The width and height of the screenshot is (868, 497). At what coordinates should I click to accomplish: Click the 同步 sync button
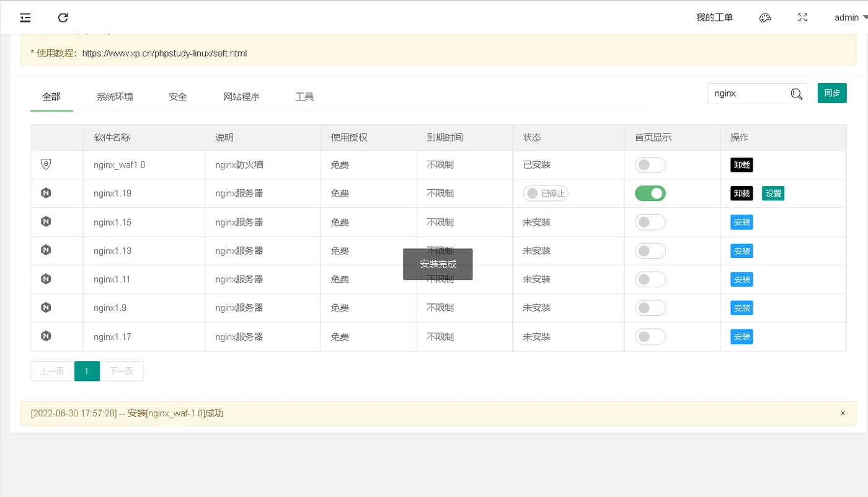pos(832,93)
